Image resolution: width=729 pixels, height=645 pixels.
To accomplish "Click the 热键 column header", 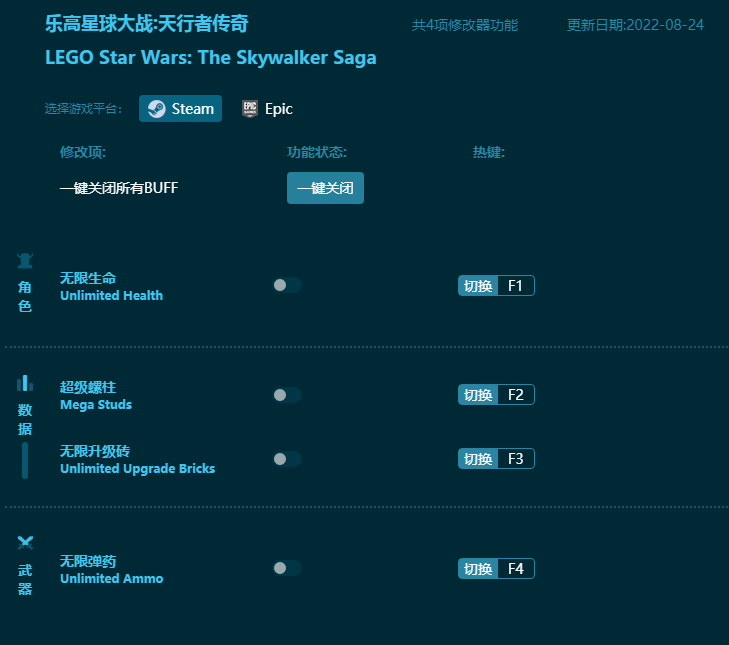I will coord(489,152).
